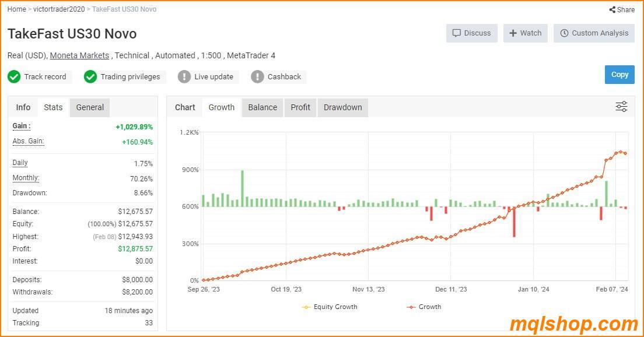Open the Moneta Markets broker link
Screen dimensions: 644x337
coord(79,55)
